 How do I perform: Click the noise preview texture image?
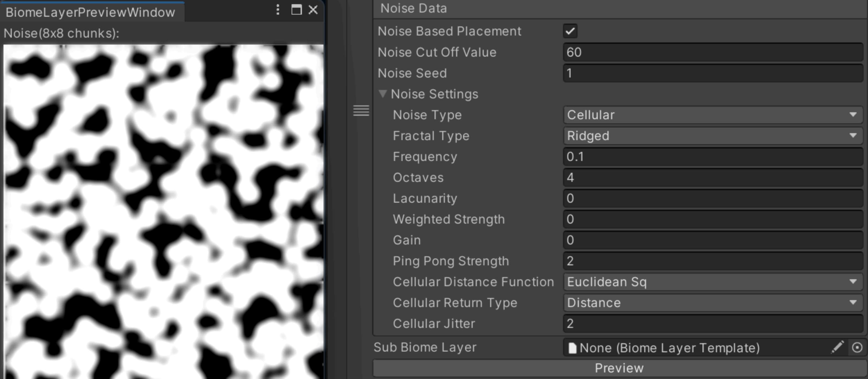click(x=163, y=212)
